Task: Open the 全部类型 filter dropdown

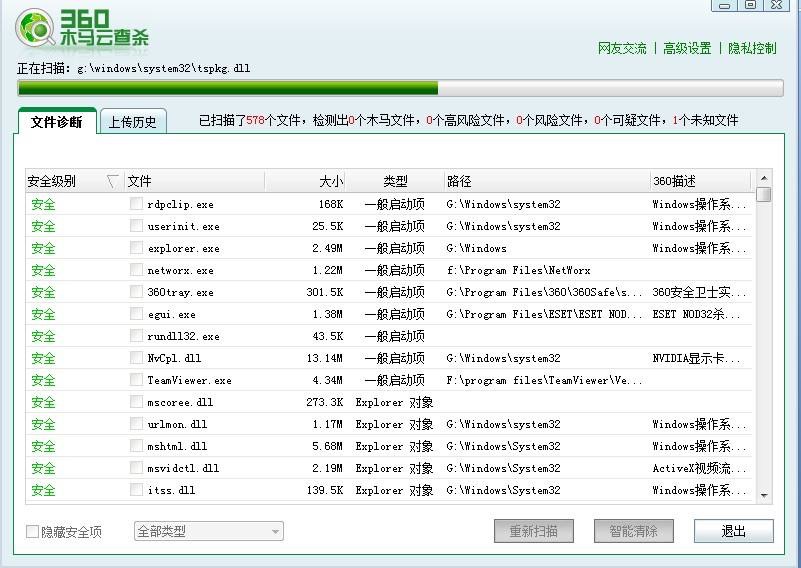Action: (x=209, y=532)
